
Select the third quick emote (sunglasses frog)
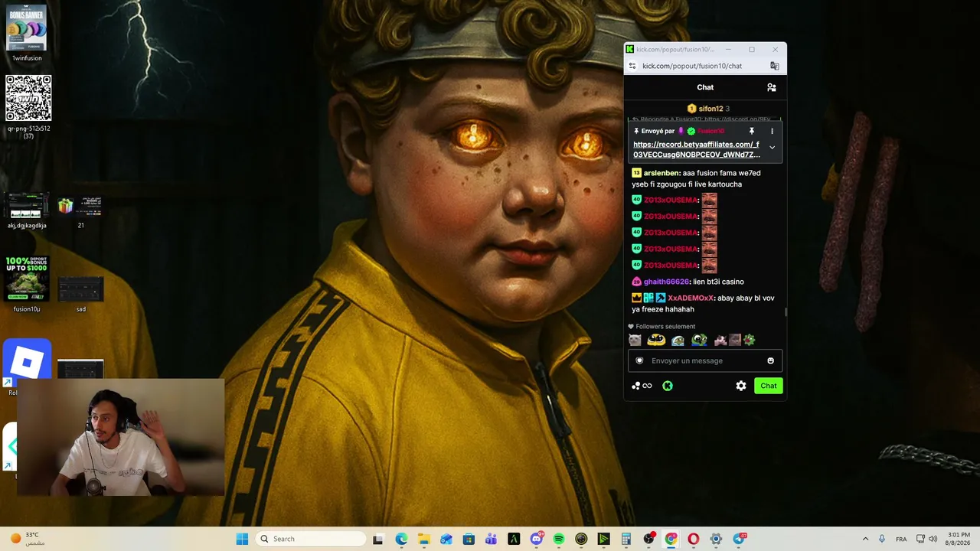(678, 341)
